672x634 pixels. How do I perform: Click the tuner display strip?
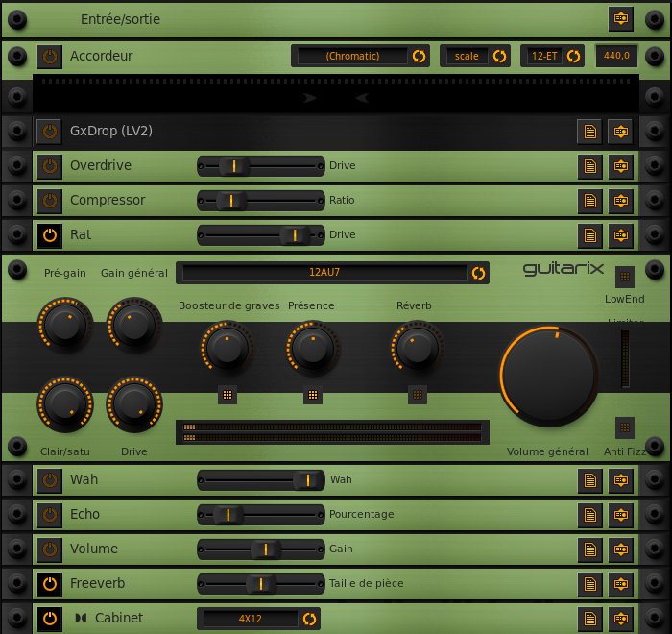pyautogui.click(x=336, y=93)
